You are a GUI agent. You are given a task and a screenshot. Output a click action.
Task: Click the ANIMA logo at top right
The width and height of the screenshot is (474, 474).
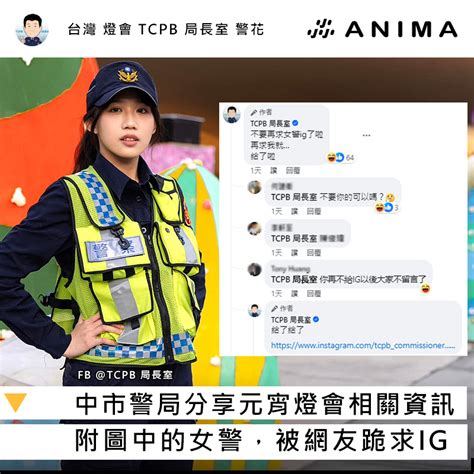[x=382, y=29]
